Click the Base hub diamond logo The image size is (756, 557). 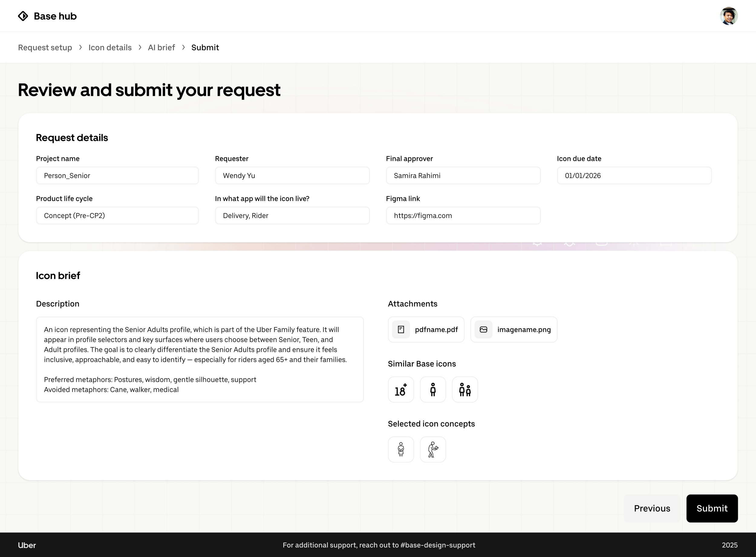tap(23, 16)
